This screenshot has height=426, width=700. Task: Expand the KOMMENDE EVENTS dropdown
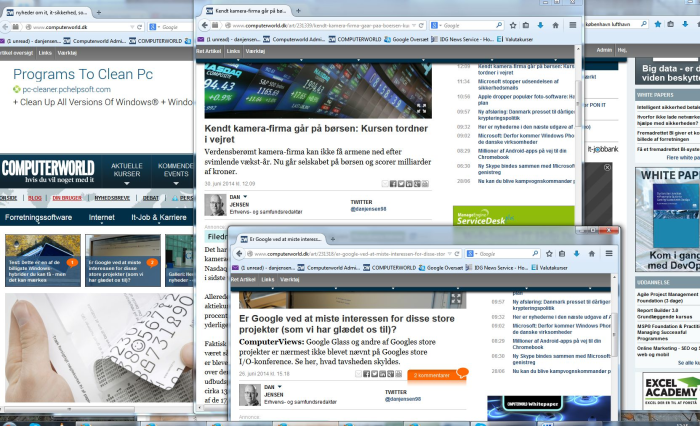tap(175, 184)
